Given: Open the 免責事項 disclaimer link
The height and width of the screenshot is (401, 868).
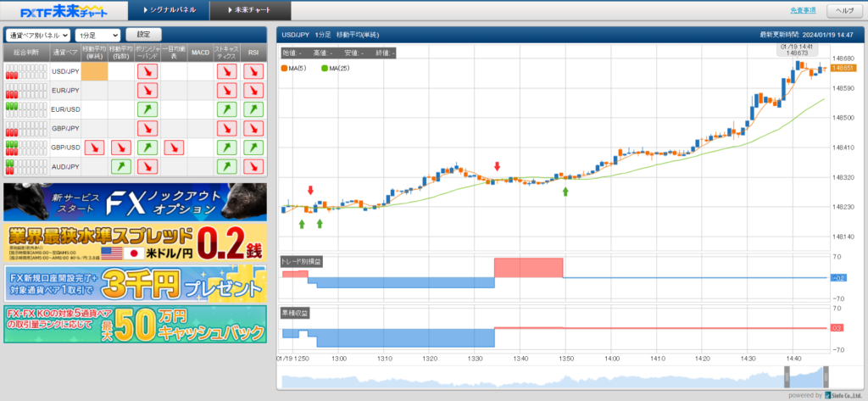Looking at the screenshot, I should pos(804,10).
